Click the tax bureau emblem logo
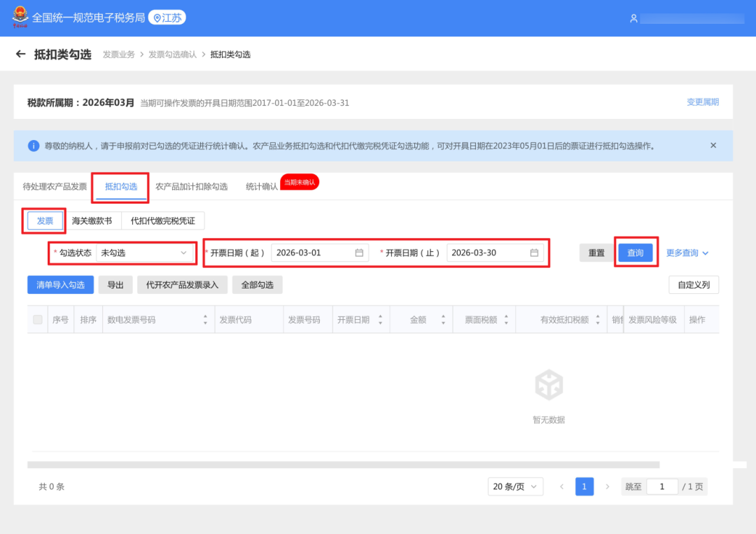756x534 pixels. (x=20, y=17)
